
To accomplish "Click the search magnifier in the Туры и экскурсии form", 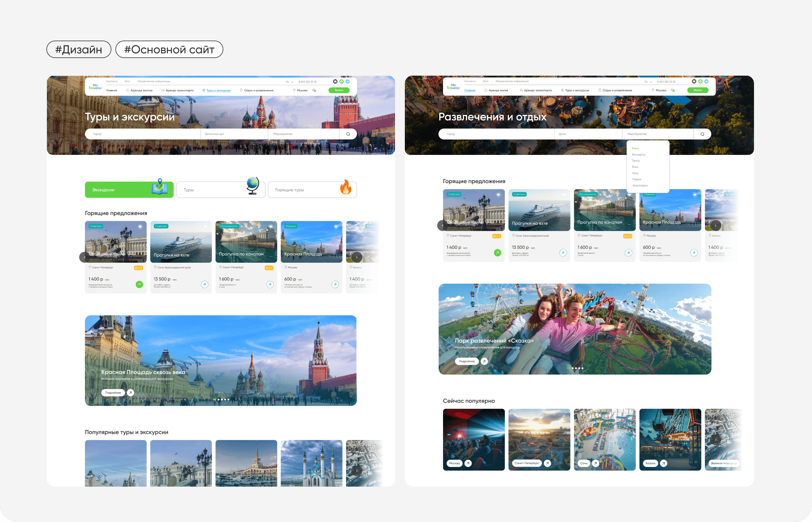I will point(348,134).
